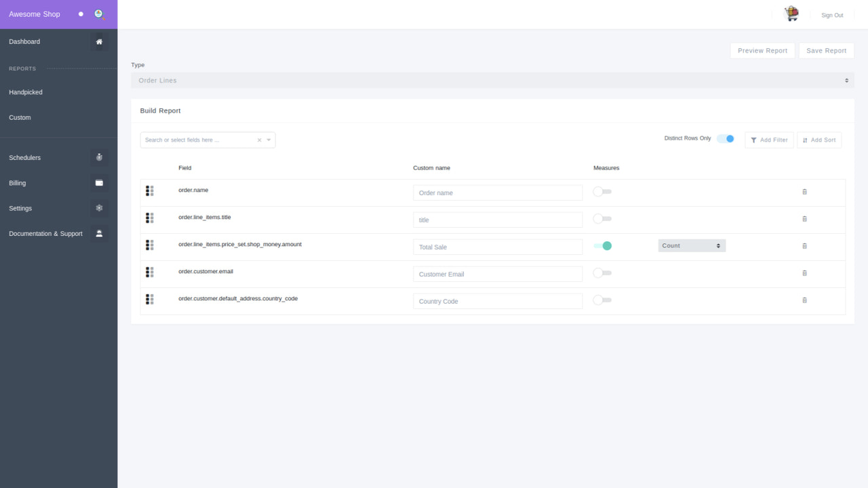
Task: Open the Count measure dropdown
Action: [x=691, y=245]
